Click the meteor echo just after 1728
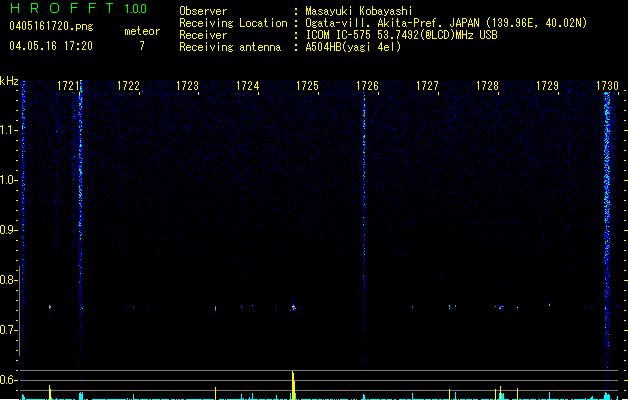Image resolution: width=629 pixels, height=400 pixels. coord(501,307)
